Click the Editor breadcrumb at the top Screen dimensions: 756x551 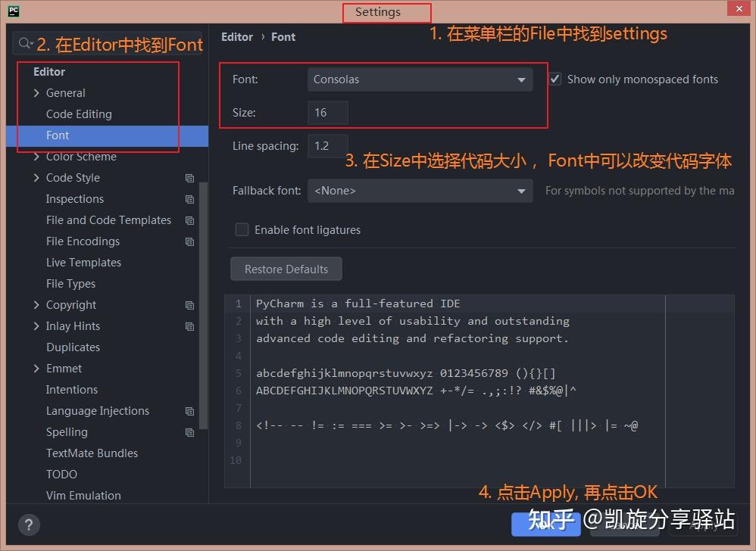pos(237,36)
